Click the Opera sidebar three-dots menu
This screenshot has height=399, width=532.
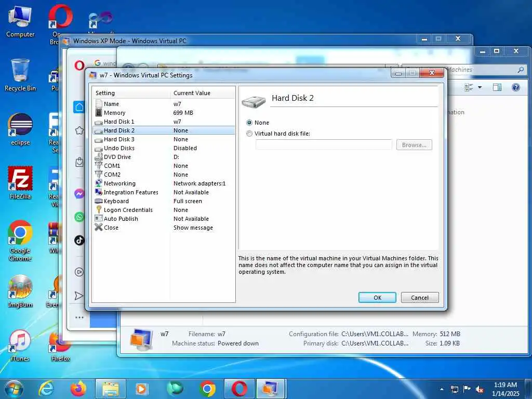pos(79,317)
